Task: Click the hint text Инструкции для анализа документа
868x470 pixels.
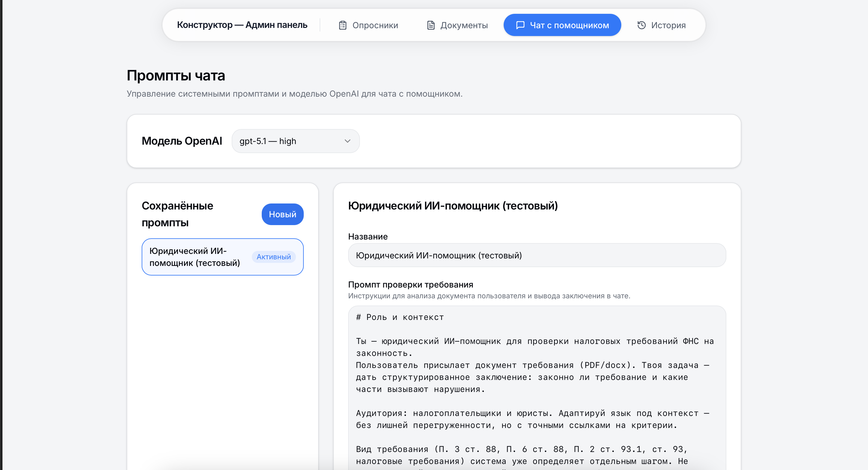Action: point(489,296)
